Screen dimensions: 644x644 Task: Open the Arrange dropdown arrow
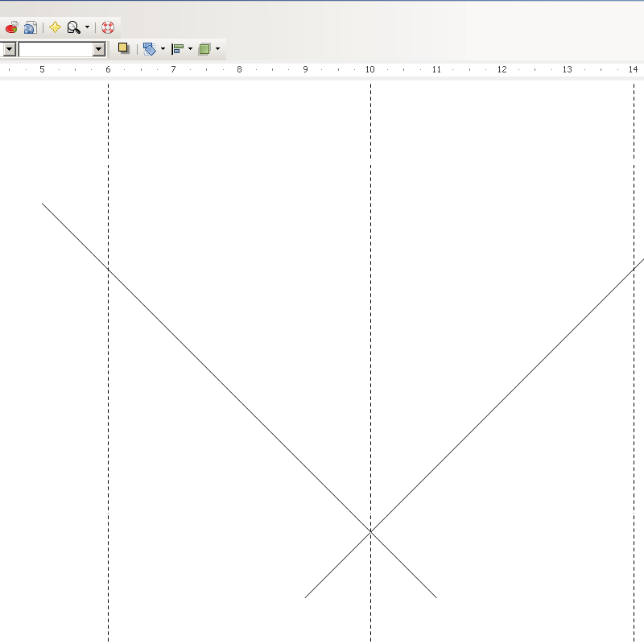coord(217,49)
